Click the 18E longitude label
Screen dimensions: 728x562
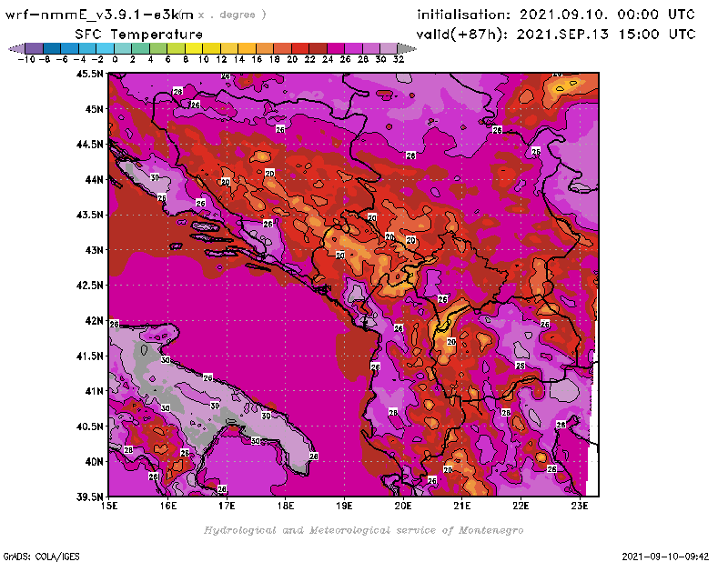click(286, 506)
